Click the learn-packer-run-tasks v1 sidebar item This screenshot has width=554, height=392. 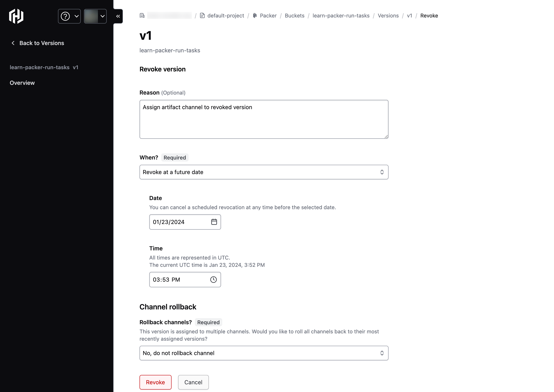44,67
